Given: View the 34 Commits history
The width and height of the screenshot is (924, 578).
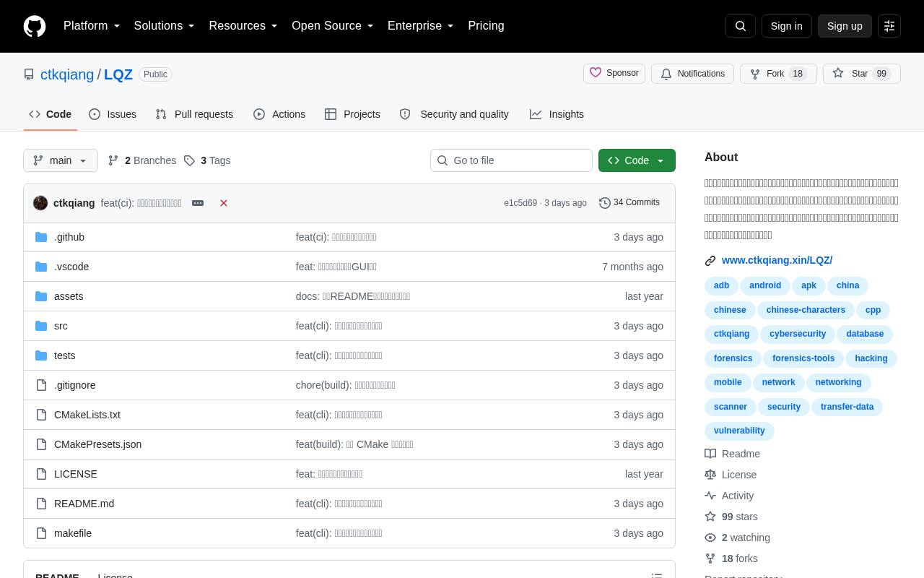Looking at the screenshot, I should point(629,203).
